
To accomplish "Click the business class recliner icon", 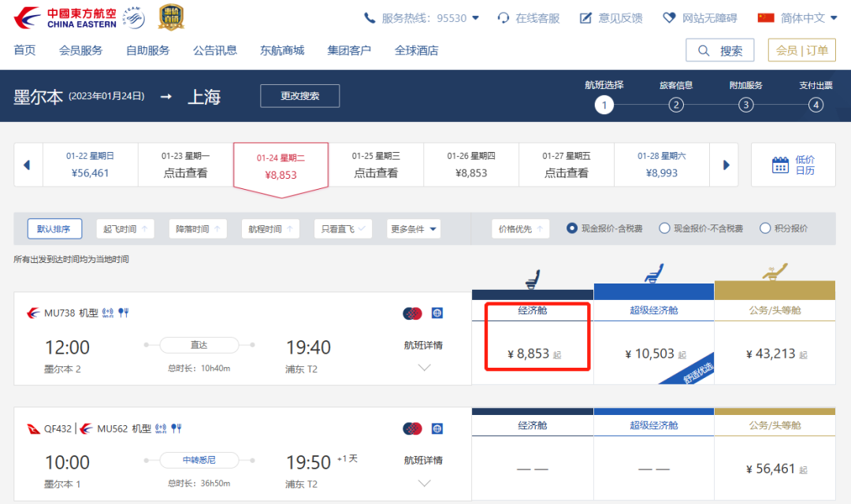I will [775, 272].
